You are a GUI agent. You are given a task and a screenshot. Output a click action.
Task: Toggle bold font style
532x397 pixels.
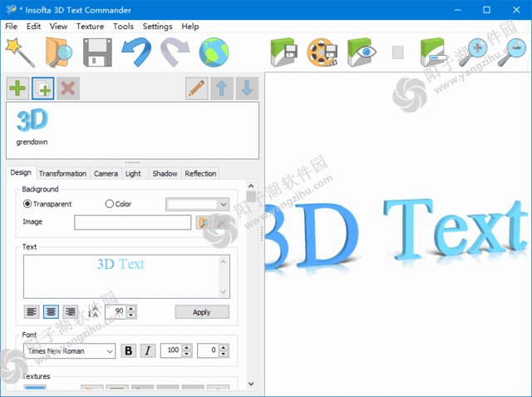click(x=129, y=350)
